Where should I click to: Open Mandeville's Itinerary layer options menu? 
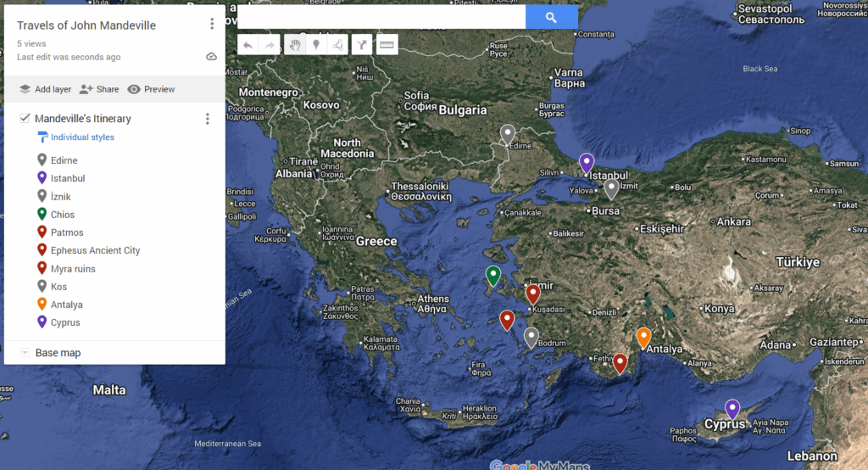pos(207,119)
